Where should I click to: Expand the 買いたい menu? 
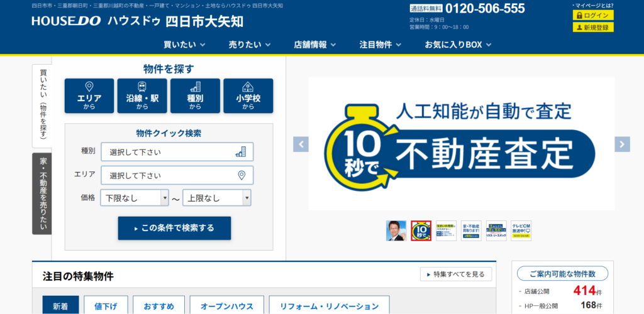184,45
